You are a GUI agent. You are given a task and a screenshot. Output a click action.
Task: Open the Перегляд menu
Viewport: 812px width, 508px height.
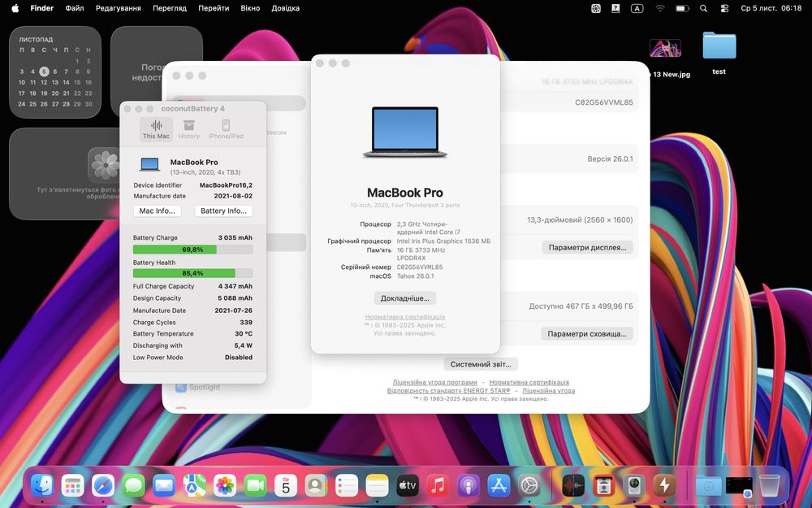coord(170,8)
